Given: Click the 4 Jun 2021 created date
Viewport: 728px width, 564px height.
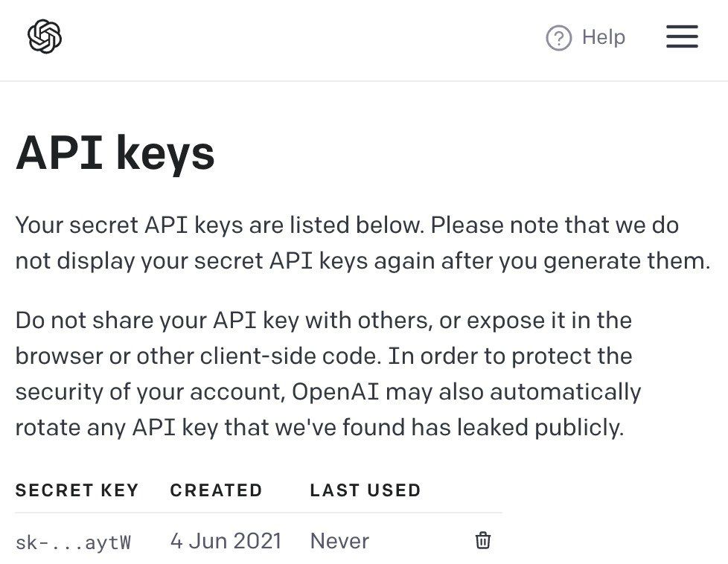Looking at the screenshot, I should [226, 541].
